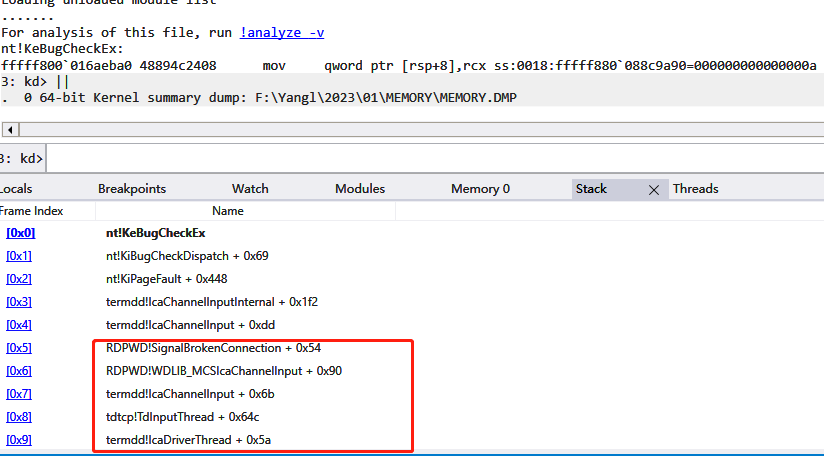Close the Stack tab with X
Screen dimensions: 824x456
[x=654, y=190]
